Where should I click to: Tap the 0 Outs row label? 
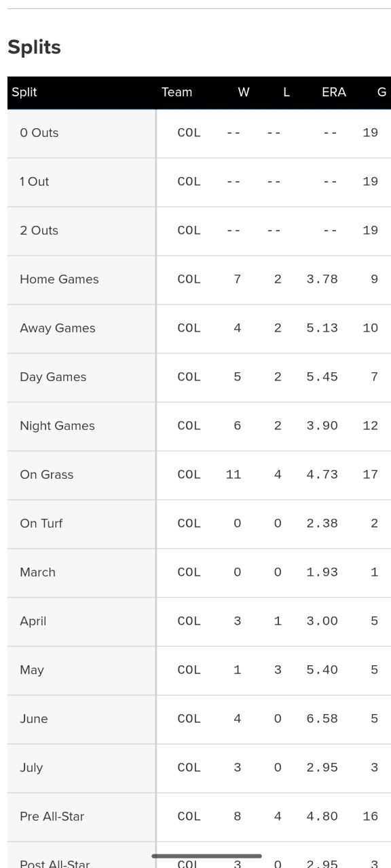point(39,133)
